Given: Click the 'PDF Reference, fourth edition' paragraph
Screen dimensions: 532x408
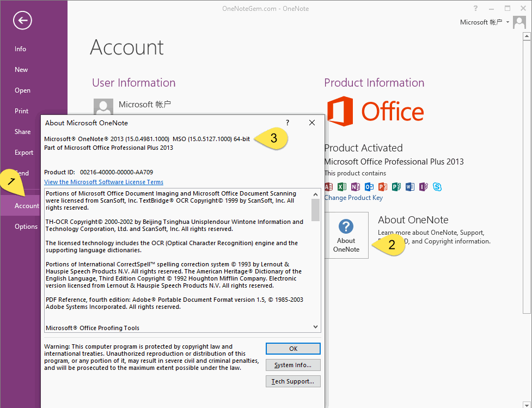Looking at the screenshot, I should (x=174, y=303).
